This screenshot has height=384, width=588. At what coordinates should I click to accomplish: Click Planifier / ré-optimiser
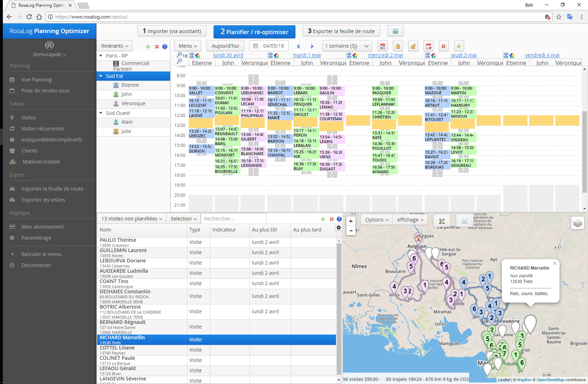pyautogui.click(x=254, y=32)
